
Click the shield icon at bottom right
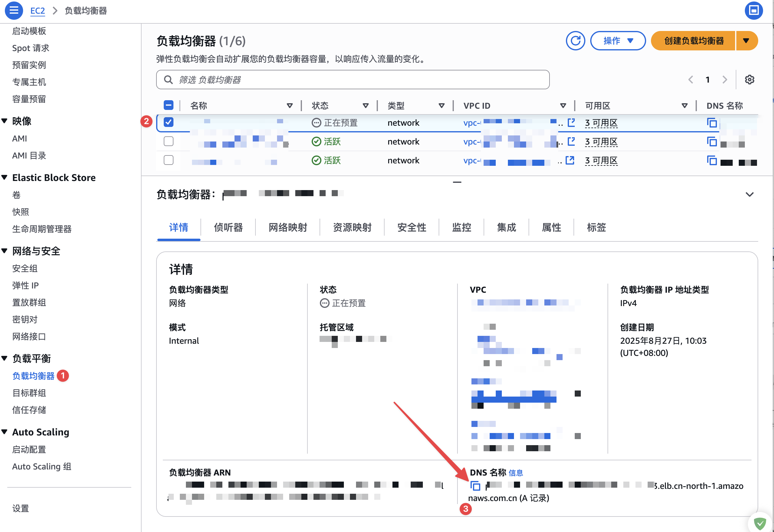760,524
